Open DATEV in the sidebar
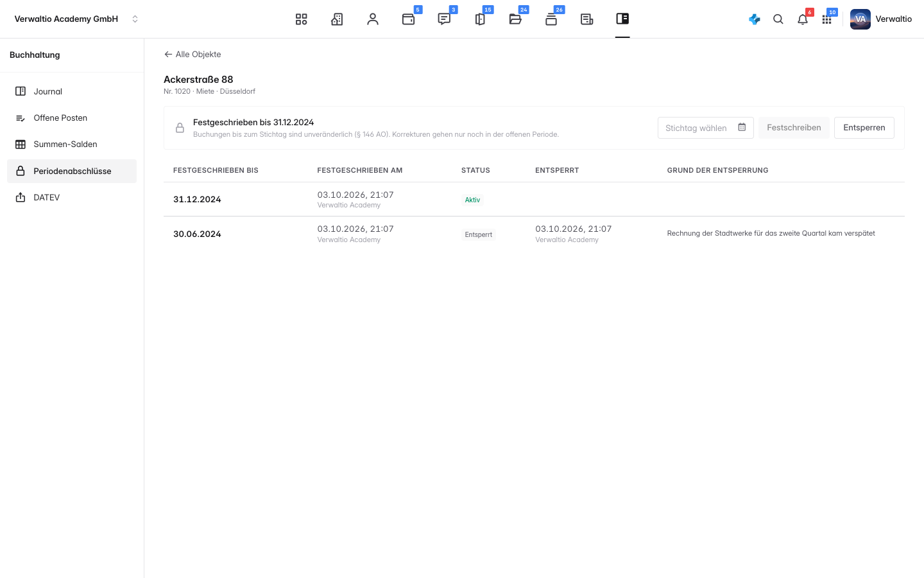Image resolution: width=924 pixels, height=578 pixels. point(72,197)
